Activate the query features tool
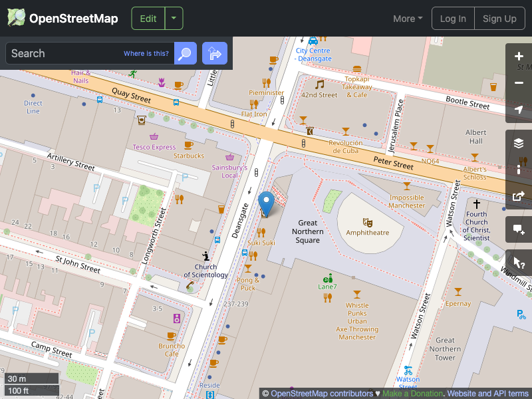This screenshot has width=532, height=399. [x=519, y=263]
